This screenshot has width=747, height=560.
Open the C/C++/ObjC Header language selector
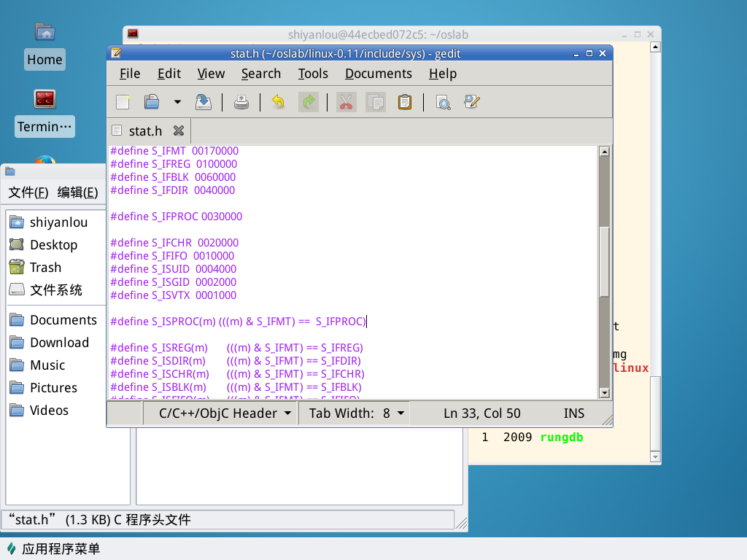(227, 413)
